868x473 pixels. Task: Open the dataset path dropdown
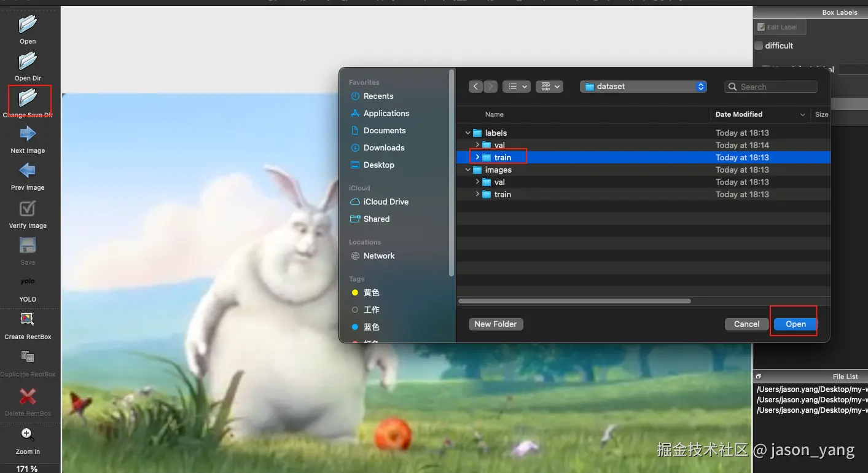[x=643, y=87]
